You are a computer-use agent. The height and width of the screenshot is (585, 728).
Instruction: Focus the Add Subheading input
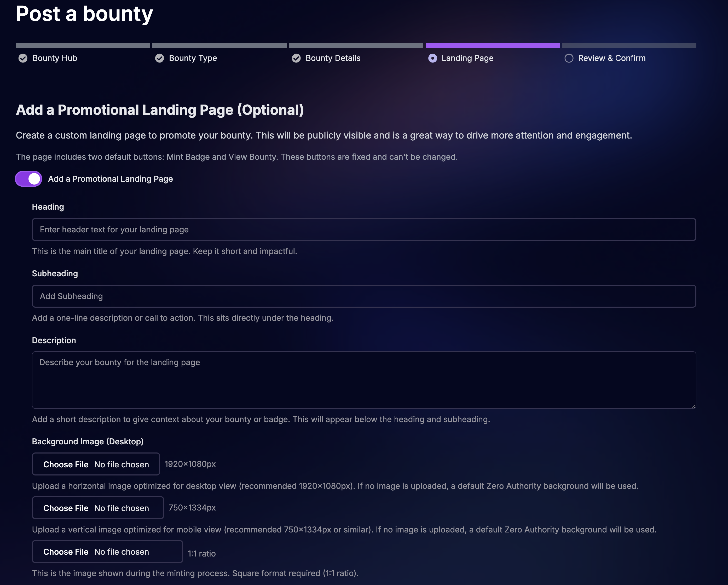(x=364, y=296)
